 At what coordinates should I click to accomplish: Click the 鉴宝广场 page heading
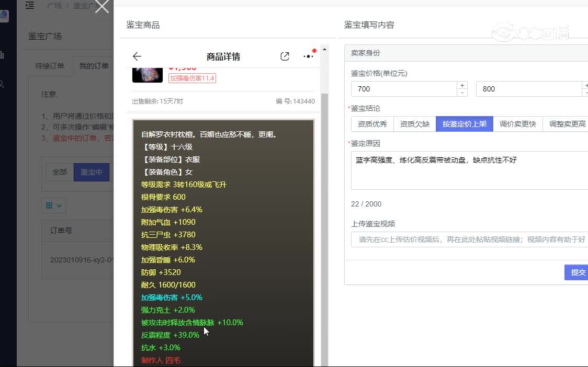pos(45,37)
